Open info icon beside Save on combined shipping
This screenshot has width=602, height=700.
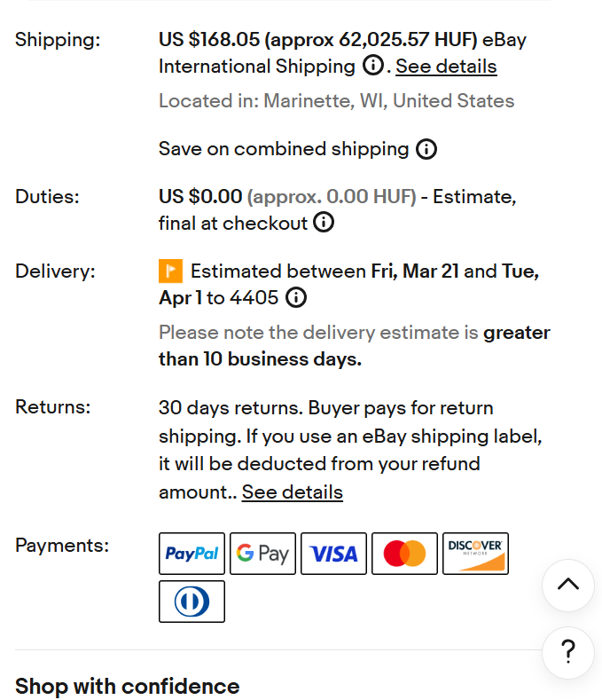pyautogui.click(x=426, y=149)
